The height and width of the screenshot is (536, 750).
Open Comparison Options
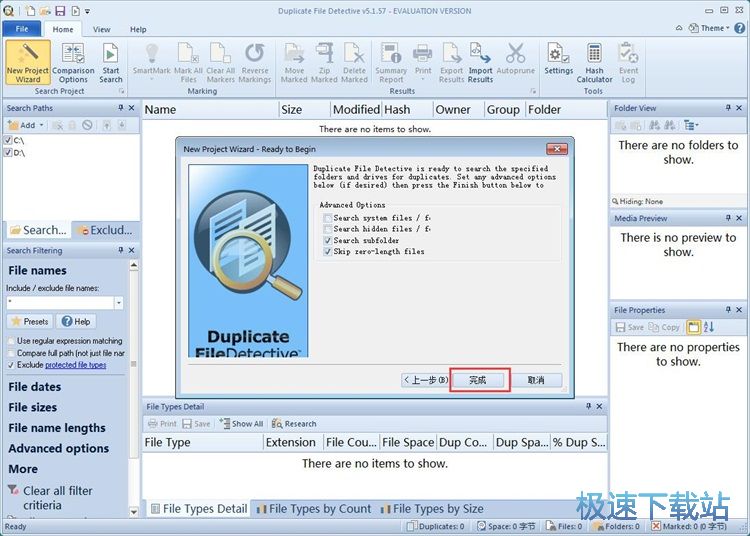click(x=73, y=62)
